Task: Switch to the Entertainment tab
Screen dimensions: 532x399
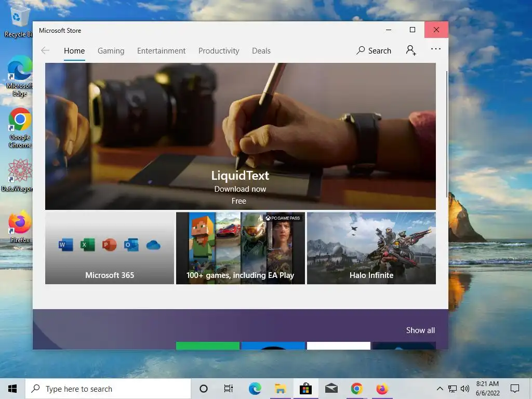Action: [x=161, y=51]
